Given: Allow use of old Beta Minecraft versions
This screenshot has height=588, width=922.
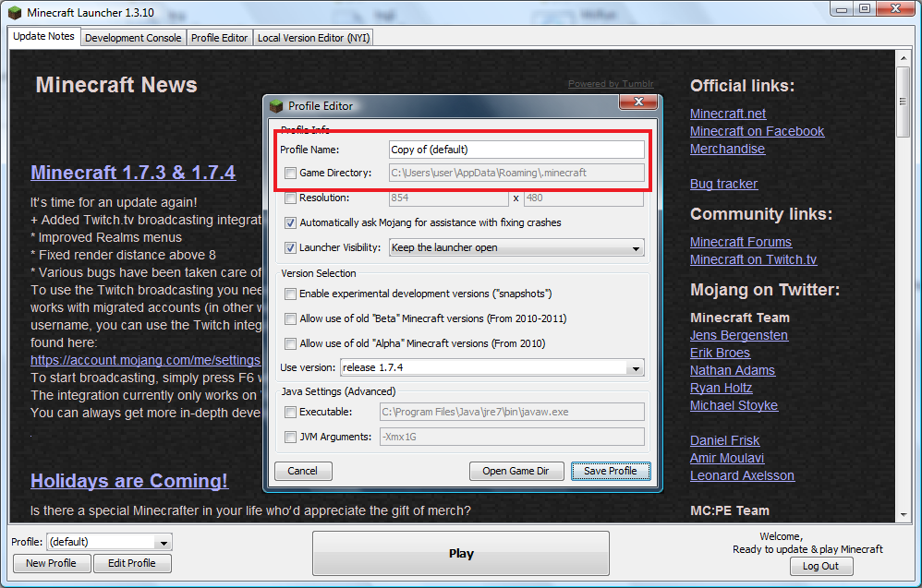Looking at the screenshot, I should pos(290,319).
